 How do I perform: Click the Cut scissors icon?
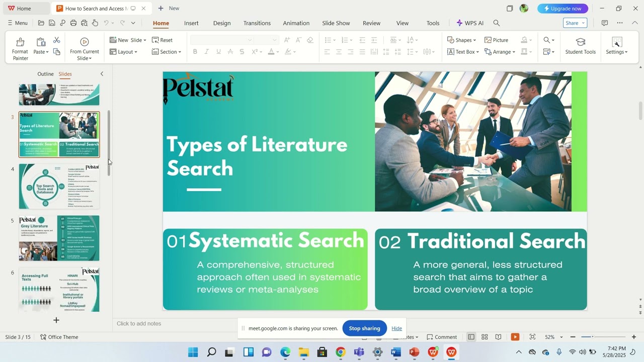56,40
